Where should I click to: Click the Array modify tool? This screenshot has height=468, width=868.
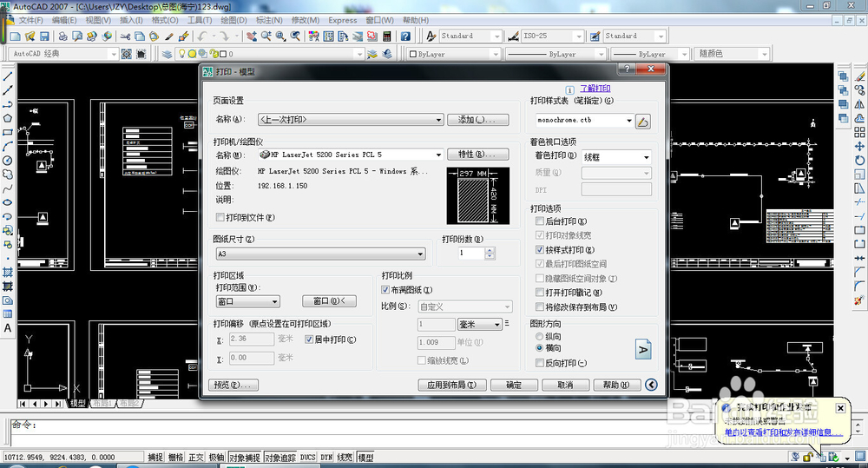pyautogui.click(x=859, y=132)
